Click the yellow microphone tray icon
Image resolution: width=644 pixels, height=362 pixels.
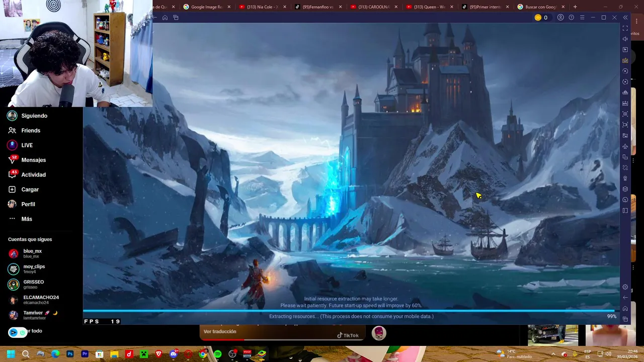[575, 354]
